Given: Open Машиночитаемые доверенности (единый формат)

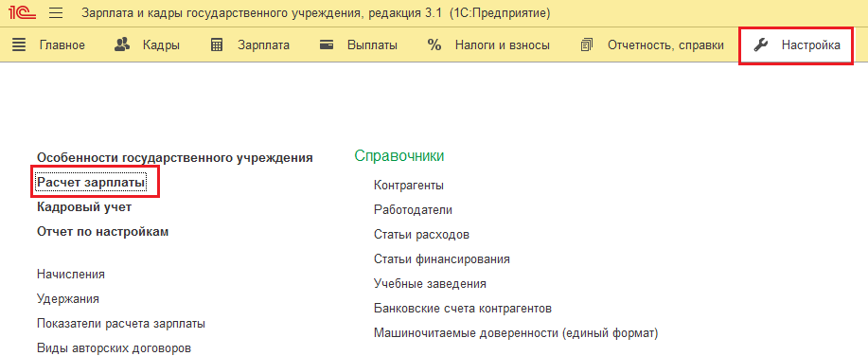Looking at the screenshot, I should (x=516, y=333).
